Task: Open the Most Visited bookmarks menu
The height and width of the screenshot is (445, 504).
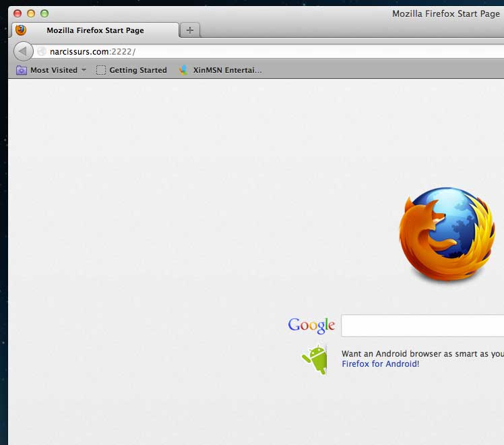Action: pos(51,70)
